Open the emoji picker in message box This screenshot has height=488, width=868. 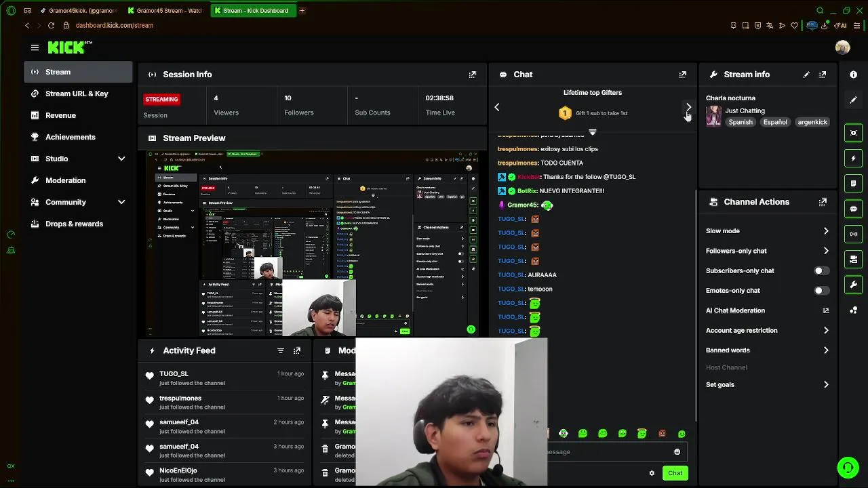click(677, 452)
